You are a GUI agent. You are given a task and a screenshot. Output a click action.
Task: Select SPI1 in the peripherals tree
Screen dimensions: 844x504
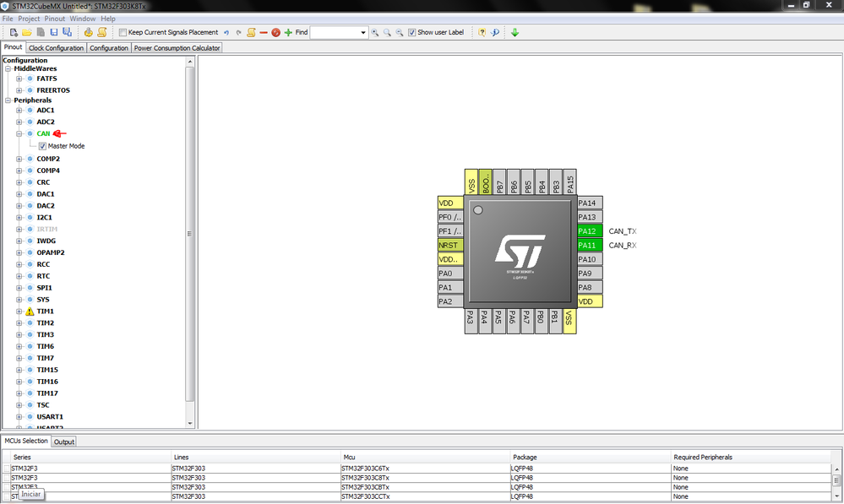tap(44, 289)
